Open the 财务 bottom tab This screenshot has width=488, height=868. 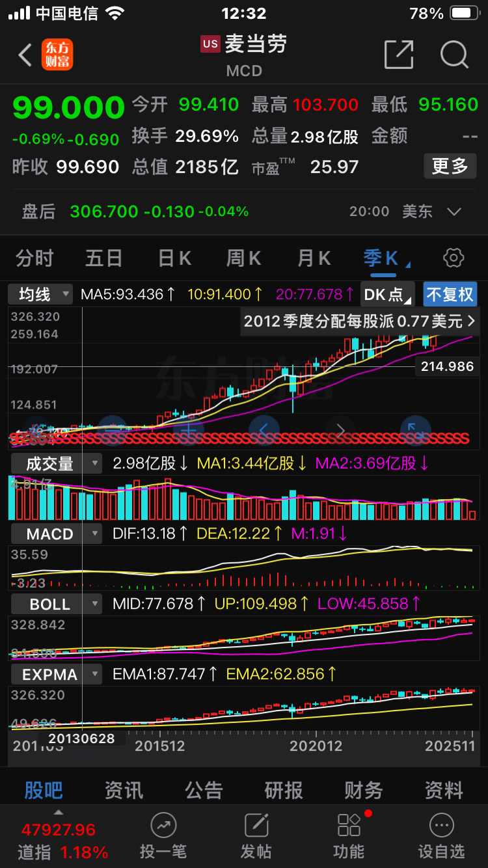tap(364, 790)
